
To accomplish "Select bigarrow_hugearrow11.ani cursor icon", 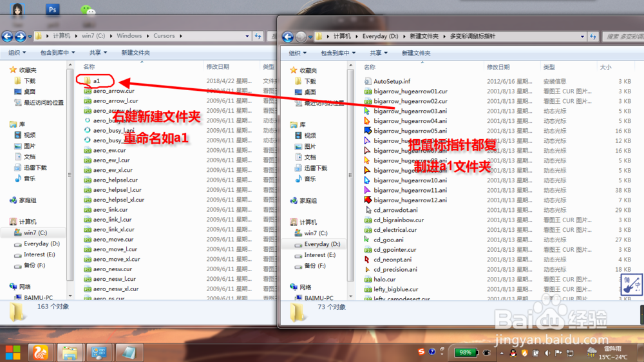I will pyautogui.click(x=367, y=190).
